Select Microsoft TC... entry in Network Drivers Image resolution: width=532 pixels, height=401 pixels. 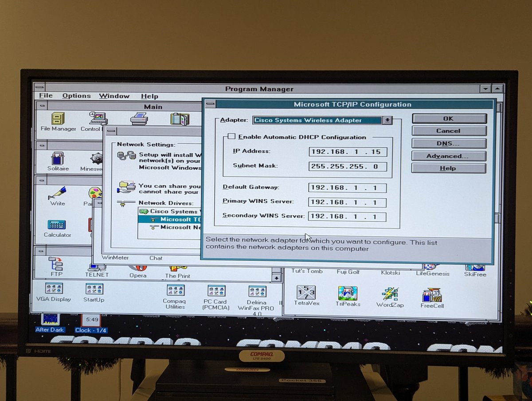click(170, 219)
